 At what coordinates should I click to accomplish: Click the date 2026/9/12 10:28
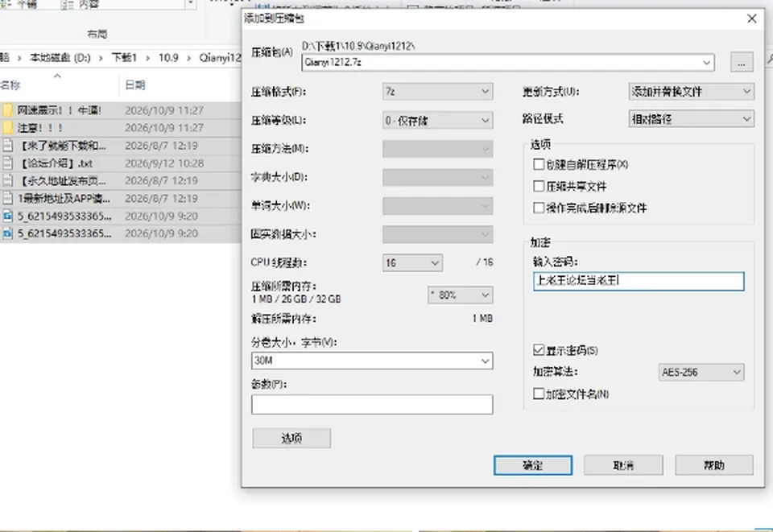164,163
